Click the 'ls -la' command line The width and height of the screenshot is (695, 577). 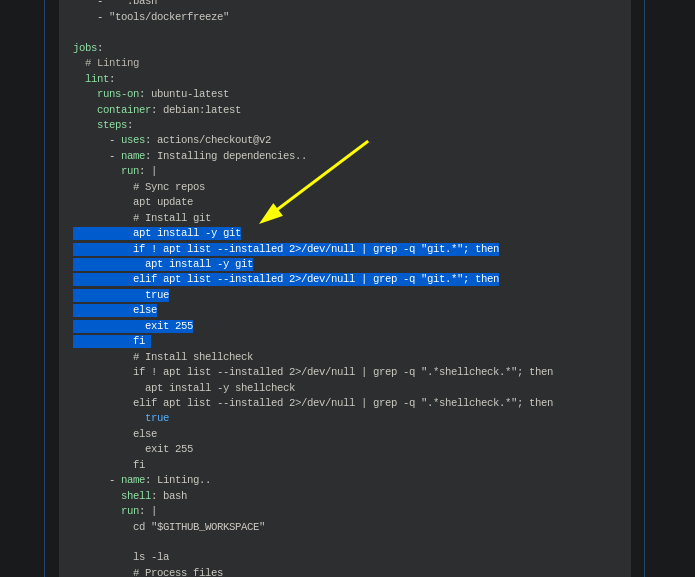tap(151, 557)
